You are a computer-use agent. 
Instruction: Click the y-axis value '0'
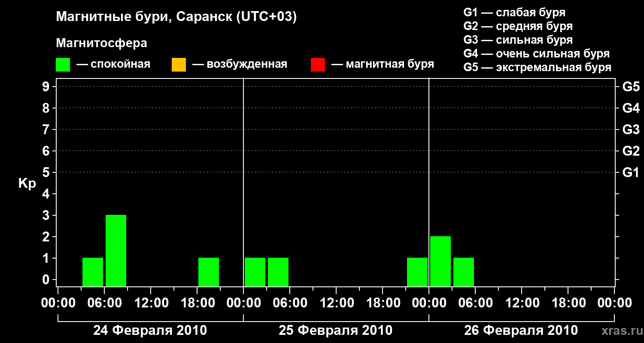(x=47, y=280)
